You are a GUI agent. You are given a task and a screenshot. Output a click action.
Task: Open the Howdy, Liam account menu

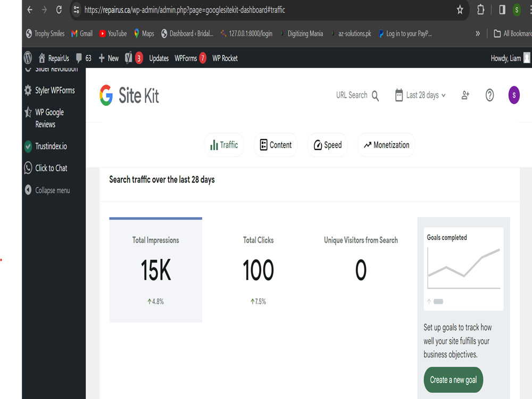point(510,58)
